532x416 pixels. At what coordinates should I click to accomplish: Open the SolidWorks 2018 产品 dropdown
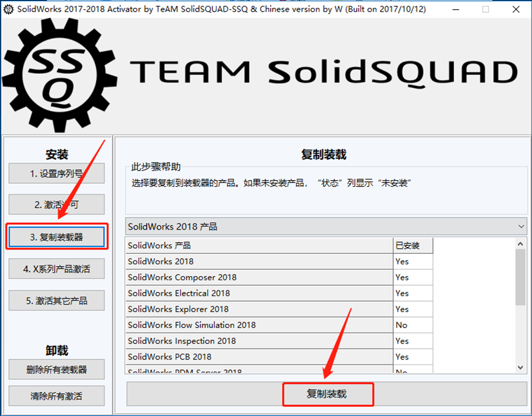[323, 226]
